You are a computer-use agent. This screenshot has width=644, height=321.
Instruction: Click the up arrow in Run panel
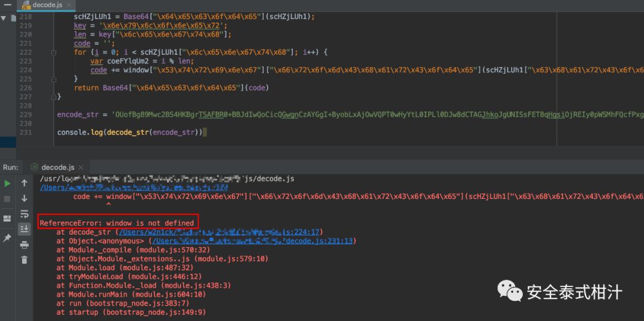[24, 183]
